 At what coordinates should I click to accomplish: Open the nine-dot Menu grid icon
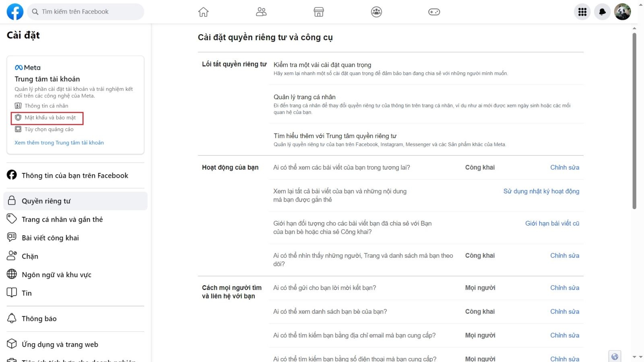[582, 12]
